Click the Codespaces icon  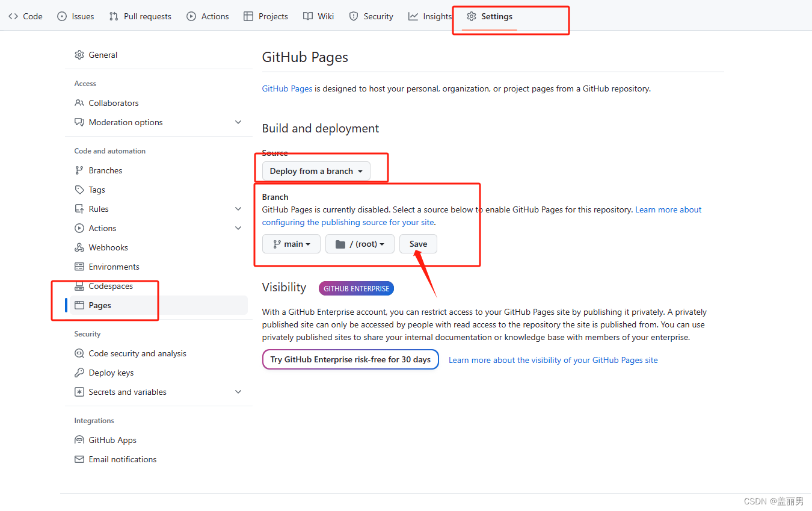coord(79,286)
